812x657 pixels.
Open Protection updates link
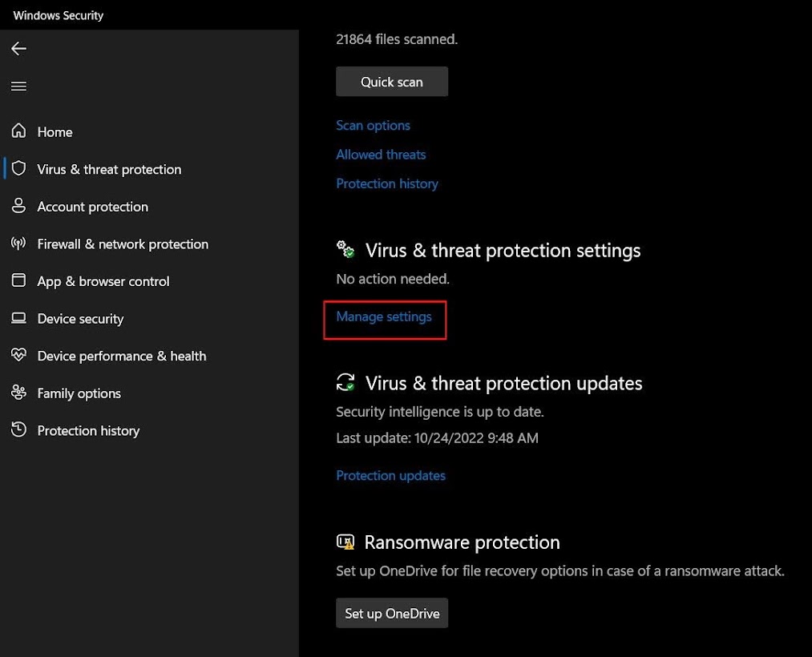[390, 475]
